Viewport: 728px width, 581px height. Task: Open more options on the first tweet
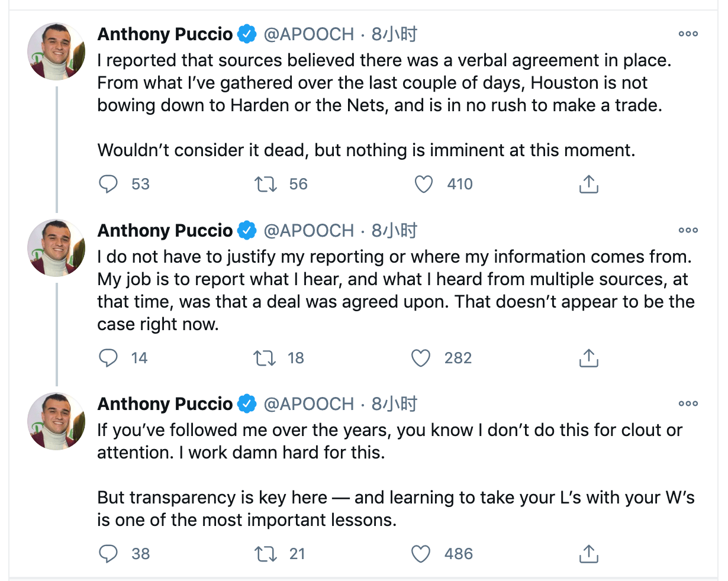click(688, 34)
